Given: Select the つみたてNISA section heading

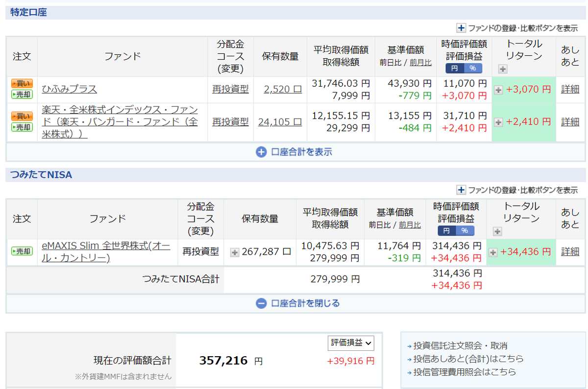Looking at the screenshot, I should coord(41,174).
